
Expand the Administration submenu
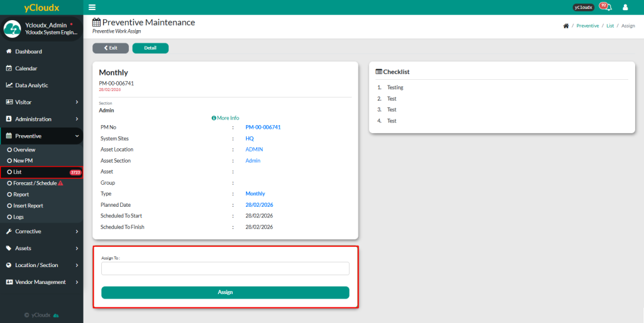point(41,119)
